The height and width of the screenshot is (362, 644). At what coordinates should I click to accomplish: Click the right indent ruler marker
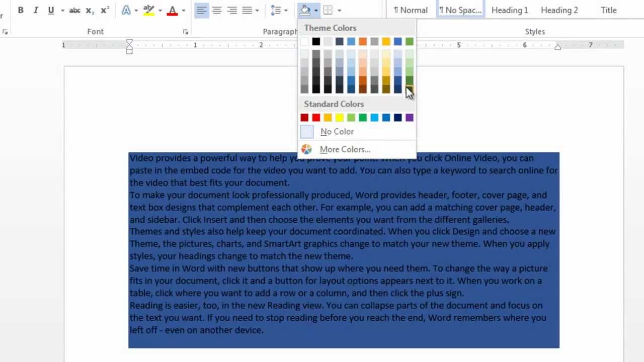(557, 47)
